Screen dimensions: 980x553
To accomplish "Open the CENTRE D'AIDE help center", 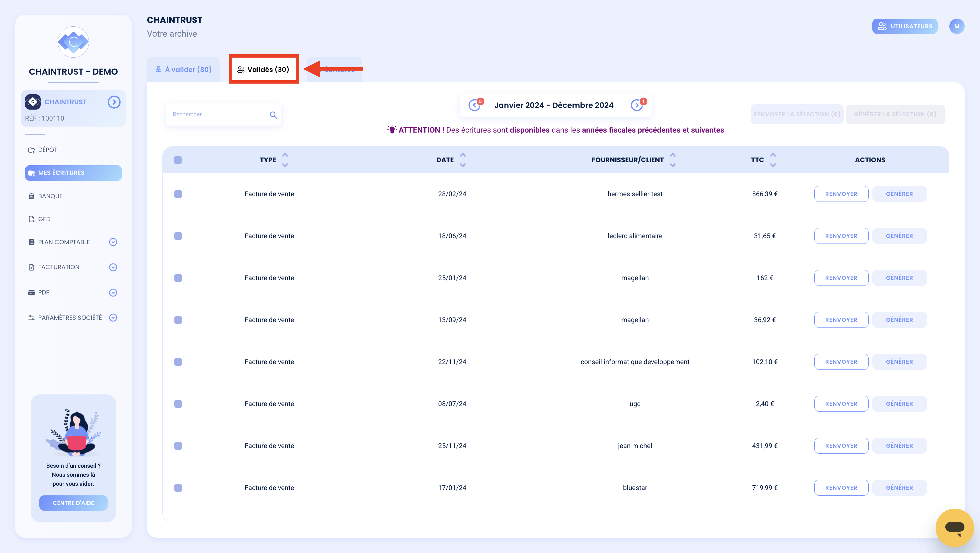I will 73,503.
